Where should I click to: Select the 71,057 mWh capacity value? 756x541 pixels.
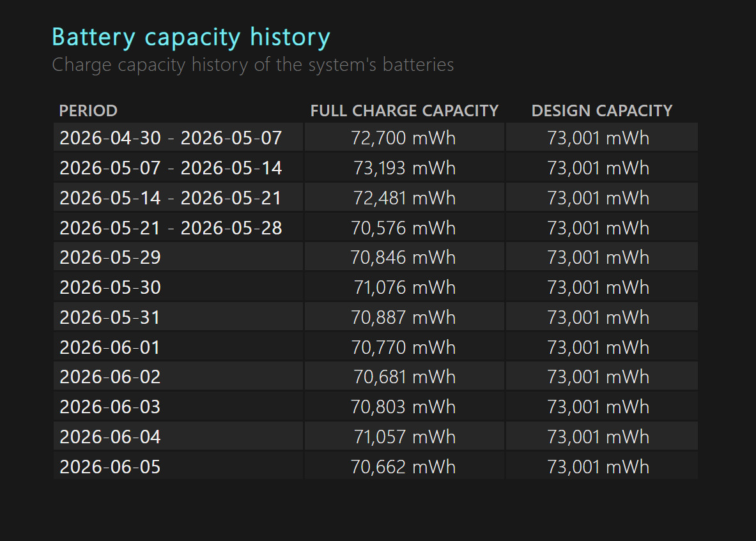coord(404,437)
